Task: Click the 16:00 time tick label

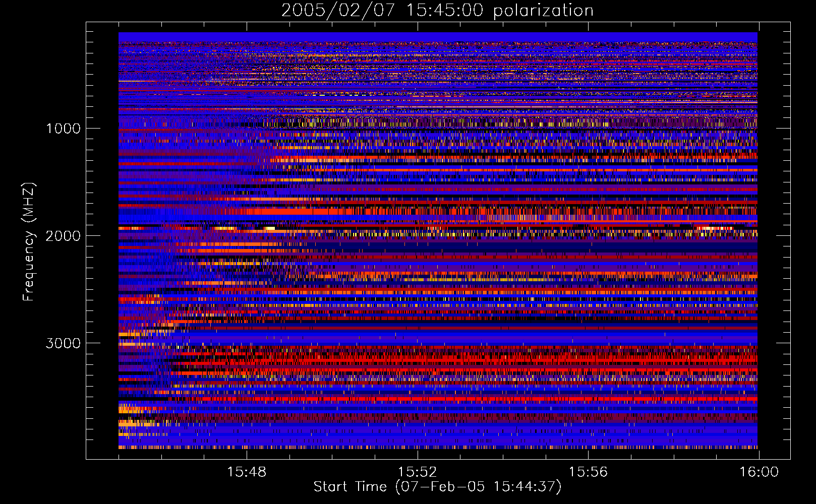Action: pos(759,472)
